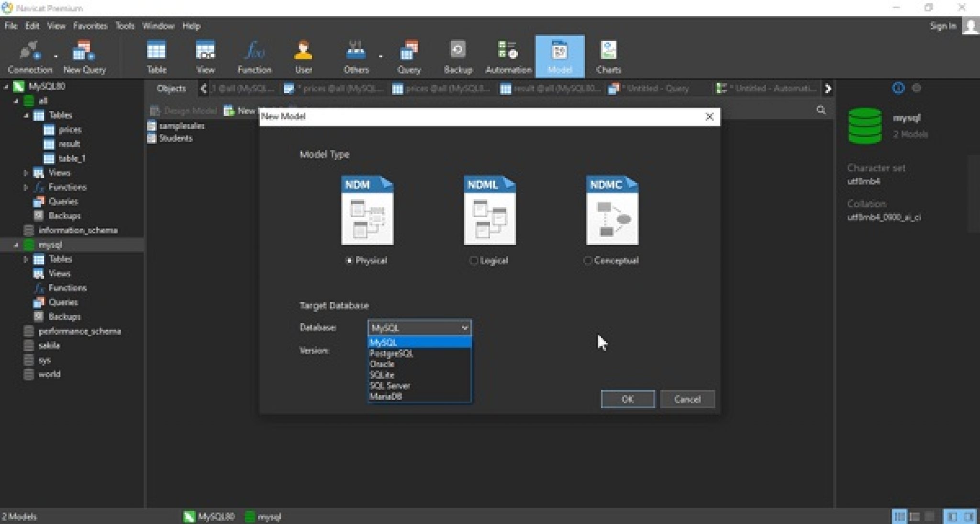Click the NDMC conceptual model thumbnail
The width and height of the screenshot is (980, 524).
pos(612,210)
